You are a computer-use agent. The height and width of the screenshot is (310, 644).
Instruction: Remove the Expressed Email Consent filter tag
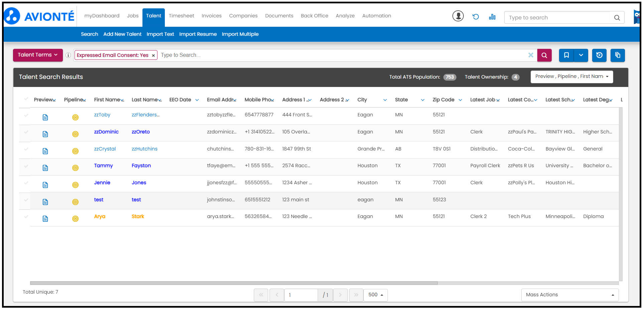[x=153, y=56]
